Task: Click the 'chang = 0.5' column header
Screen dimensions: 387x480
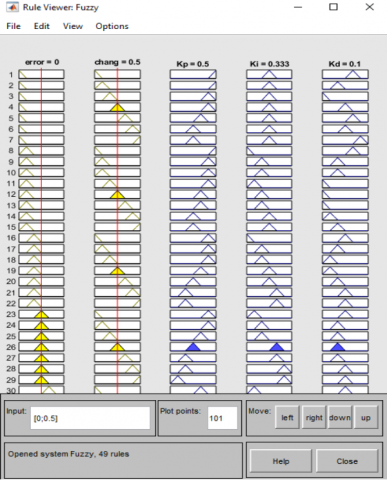Action: pos(117,62)
